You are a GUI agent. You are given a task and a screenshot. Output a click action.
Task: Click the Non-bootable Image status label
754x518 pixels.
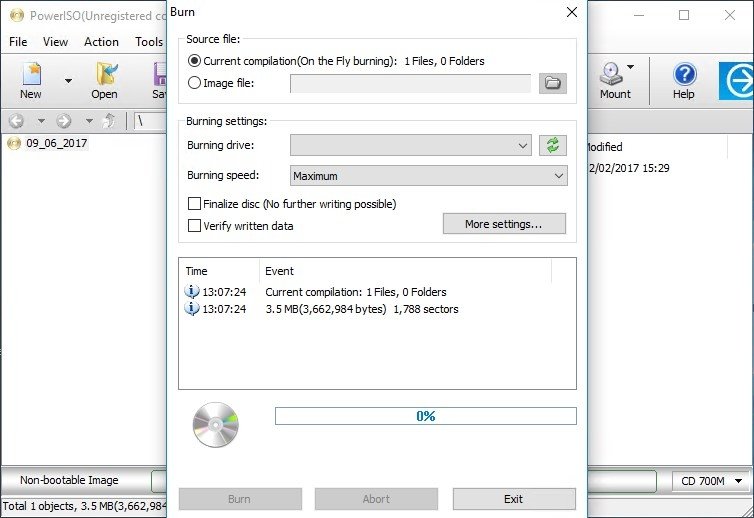point(69,480)
